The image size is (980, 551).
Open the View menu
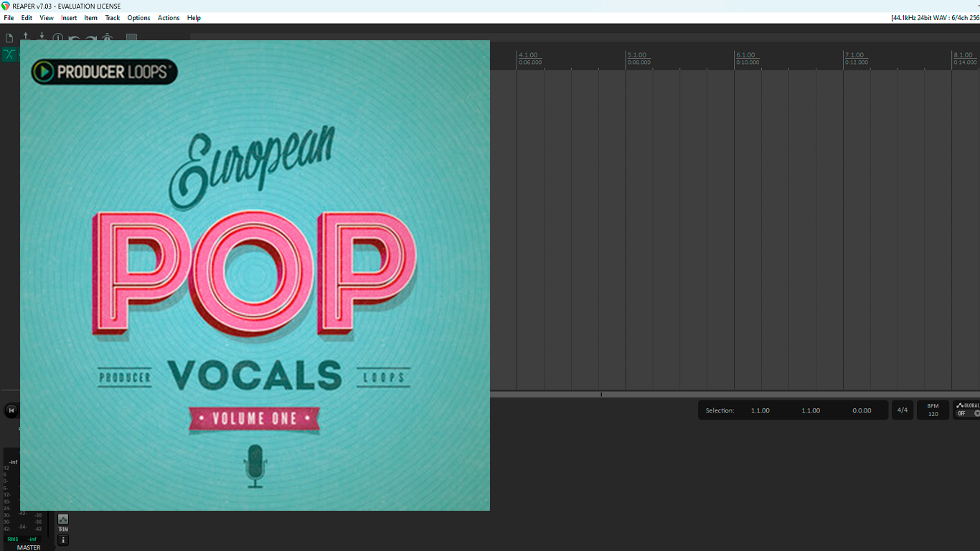point(47,18)
